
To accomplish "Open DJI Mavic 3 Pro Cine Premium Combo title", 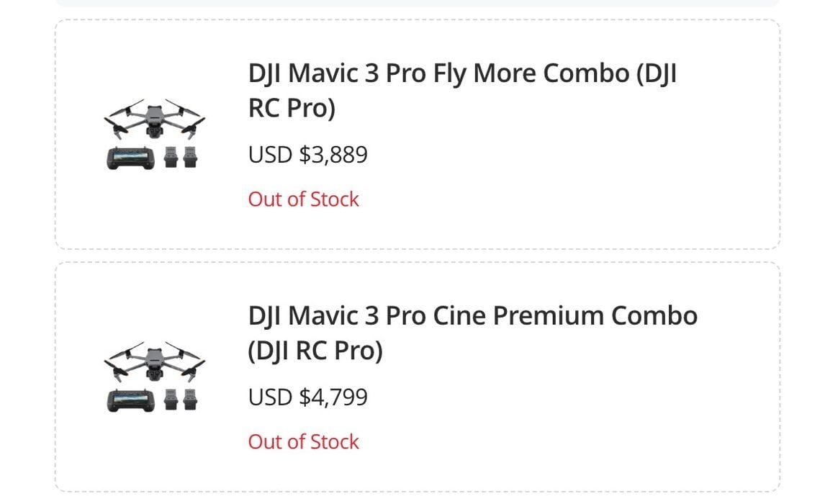I will (x=472, y=316).
